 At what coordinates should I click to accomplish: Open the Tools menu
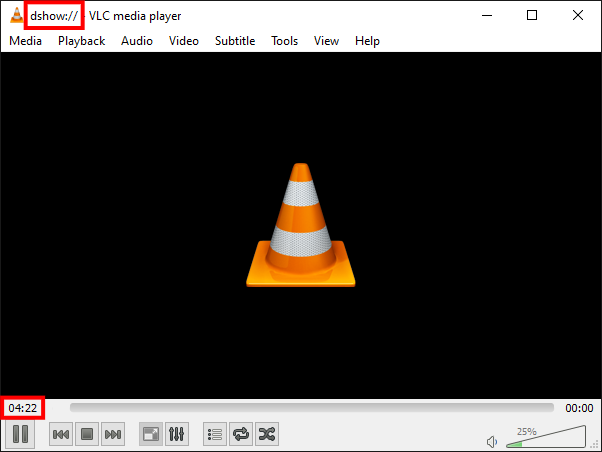click(x=284, y=41)
